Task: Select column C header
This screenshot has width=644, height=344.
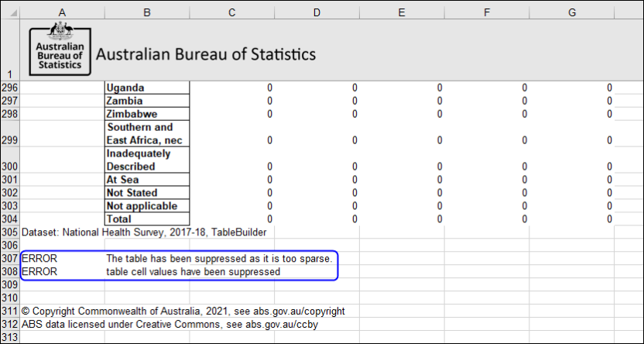Action: 232,12
